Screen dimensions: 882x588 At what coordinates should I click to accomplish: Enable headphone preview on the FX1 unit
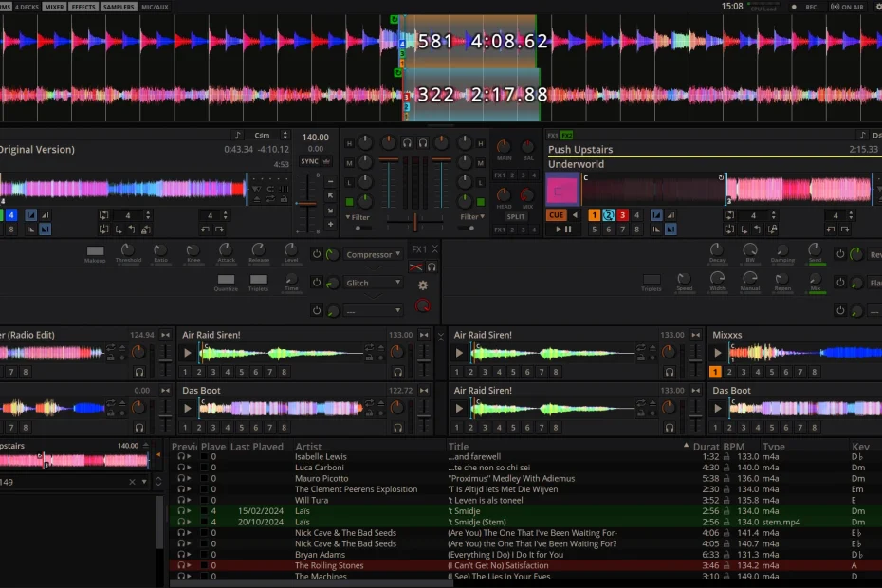click(x=430, y=268)
